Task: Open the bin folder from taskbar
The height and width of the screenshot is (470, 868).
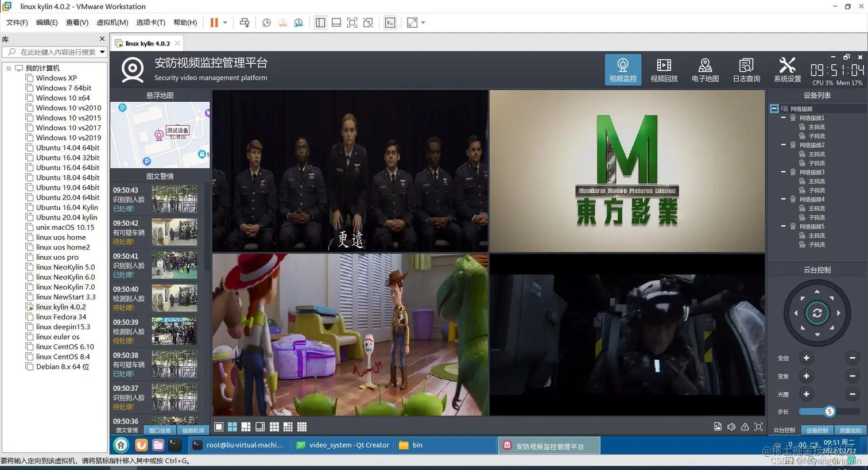Action: point(445,445)
